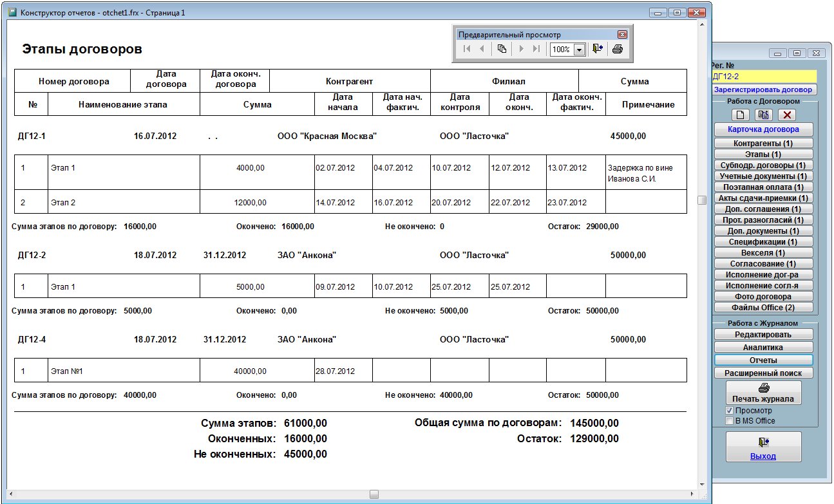Print the report with the printer icon
This screenshot has height=504, width=834.
pyautogui.click(x=618, y=50)
